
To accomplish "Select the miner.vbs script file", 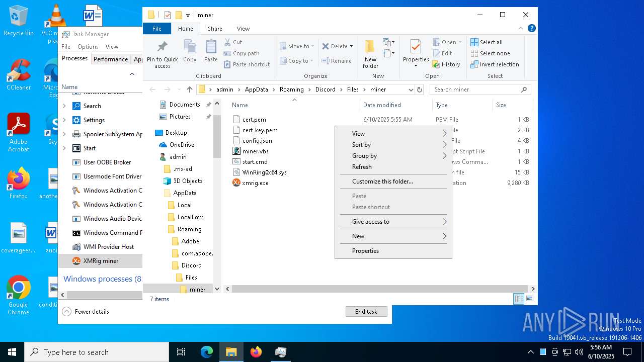I will 256,151.
